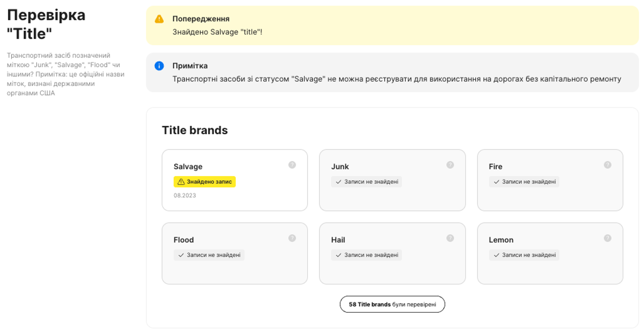Click the Fire 'Записи не знайдені' badge

click(x=524, y=182)
